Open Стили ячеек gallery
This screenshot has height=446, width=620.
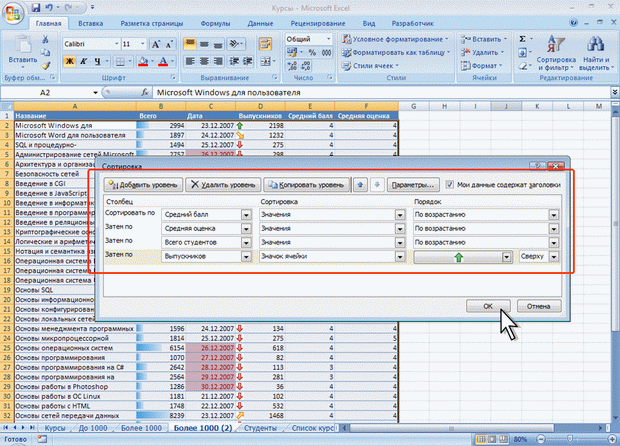(x=370, y=66)
